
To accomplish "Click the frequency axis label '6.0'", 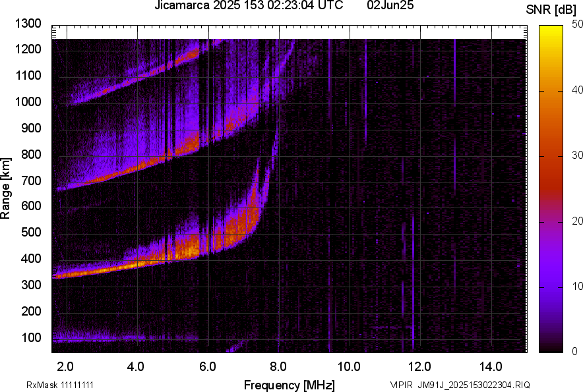I will click(208, 367).
